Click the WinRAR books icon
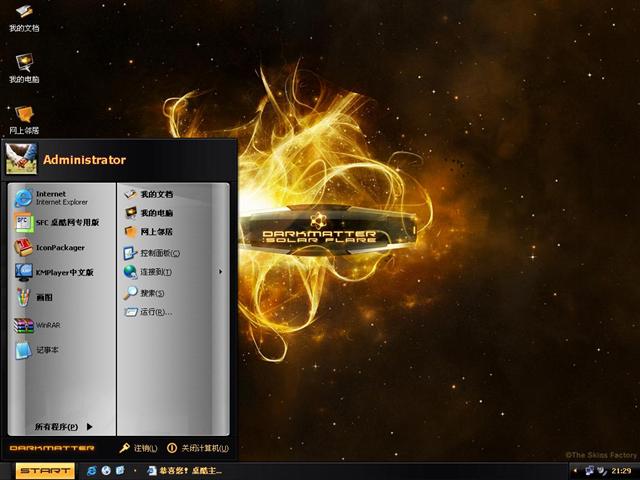 tap(24, 325)
